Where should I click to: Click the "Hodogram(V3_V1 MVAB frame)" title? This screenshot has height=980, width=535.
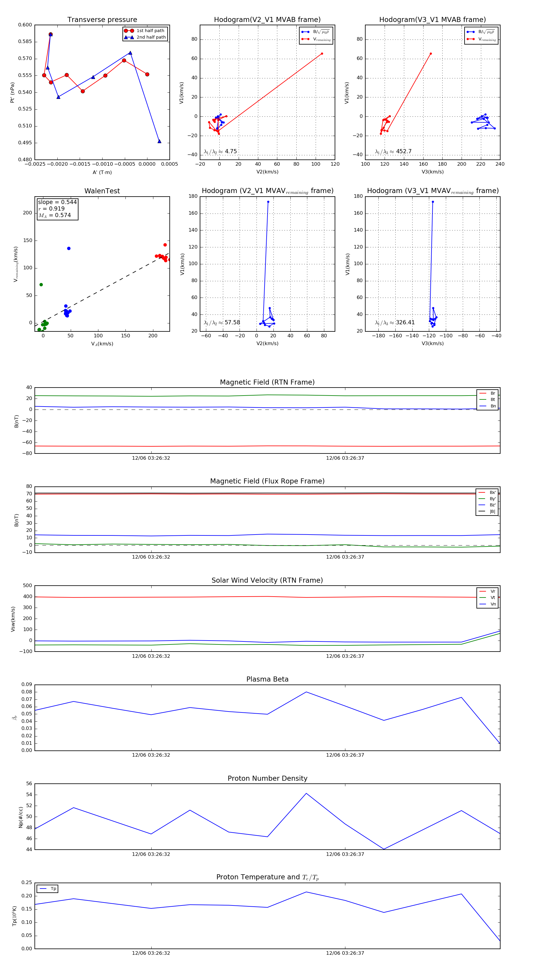coord(432,20)
